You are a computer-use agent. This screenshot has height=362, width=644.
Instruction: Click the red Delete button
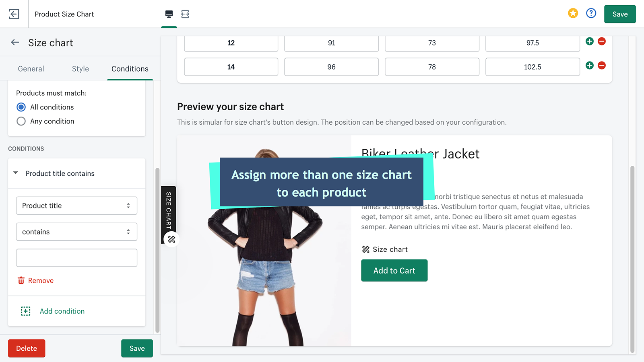(27, 348)
